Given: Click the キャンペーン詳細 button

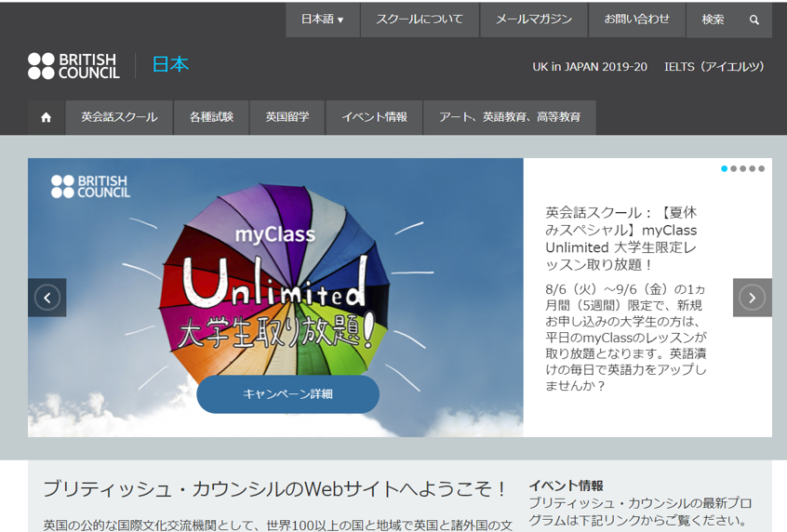Looking at the screenshot, I should point(288,394).
